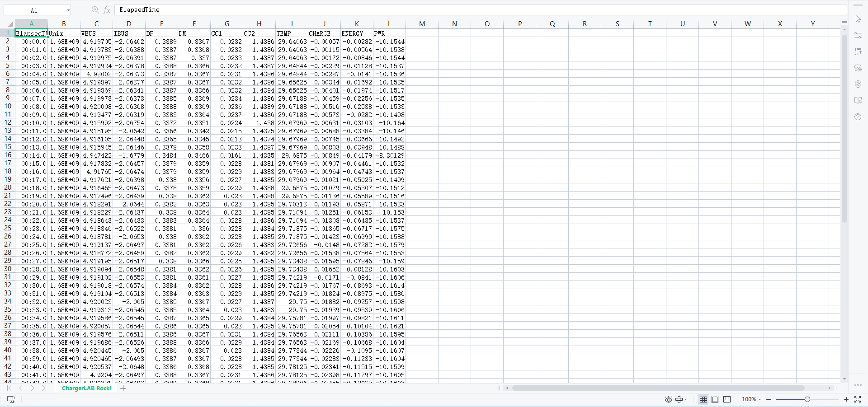Viewport: 868px width, 407px height.
Task: Open the properties sliders icon in sidebar
Action: click(858, 35)
